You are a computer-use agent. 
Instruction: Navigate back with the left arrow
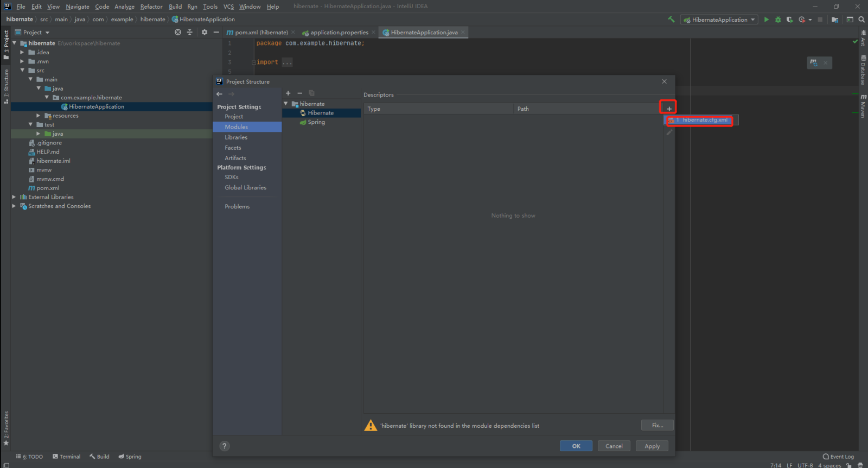tap(220, 94)
